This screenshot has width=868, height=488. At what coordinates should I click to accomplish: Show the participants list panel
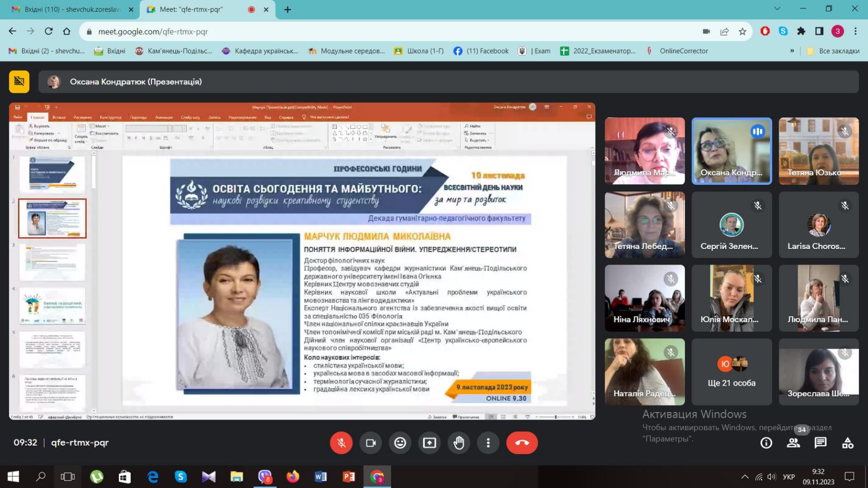pos(793,443)
